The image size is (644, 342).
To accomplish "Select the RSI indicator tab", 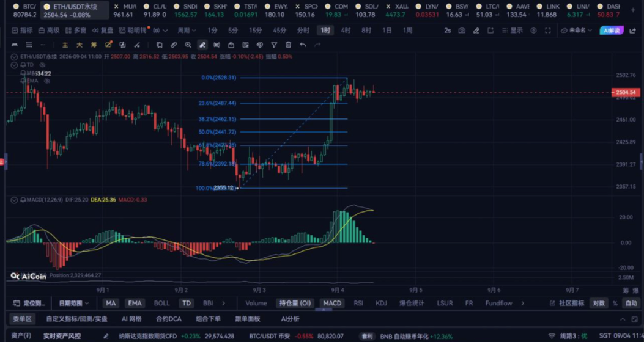I will 358,304.
